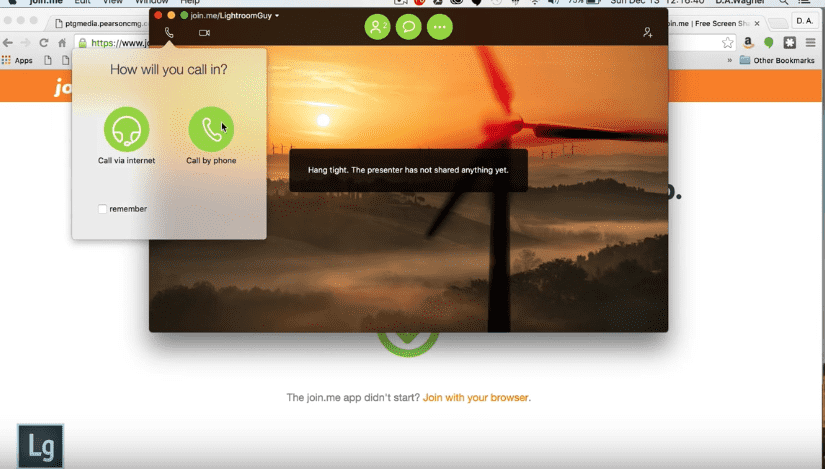The width and height of the screenshot is (825, 469).
Task: Click the browser home icon
Action: coord(62,43)
